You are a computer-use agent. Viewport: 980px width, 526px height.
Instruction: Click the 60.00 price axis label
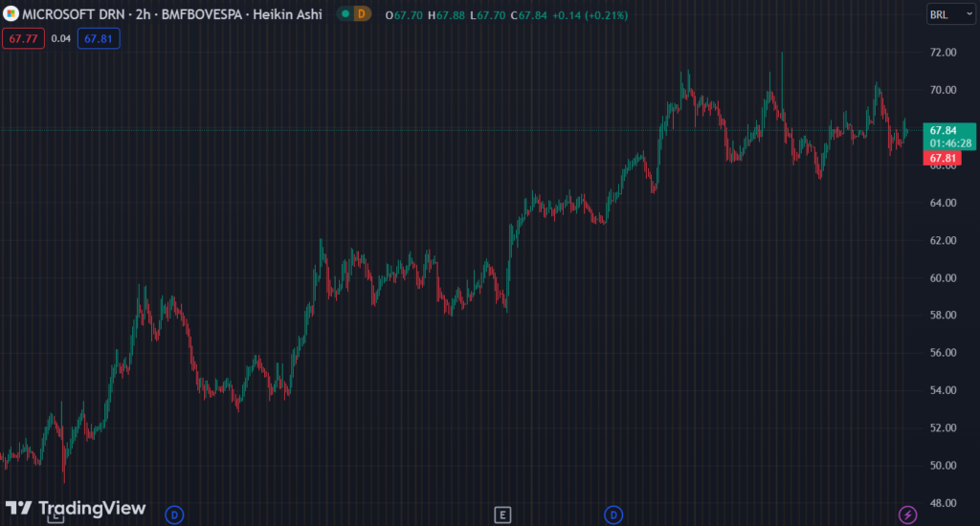[943, 278]
